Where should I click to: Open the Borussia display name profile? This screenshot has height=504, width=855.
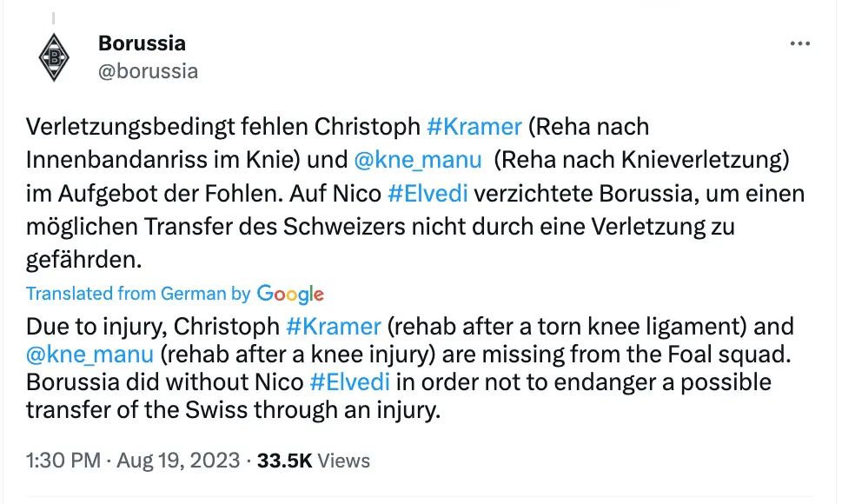(142, 43)
